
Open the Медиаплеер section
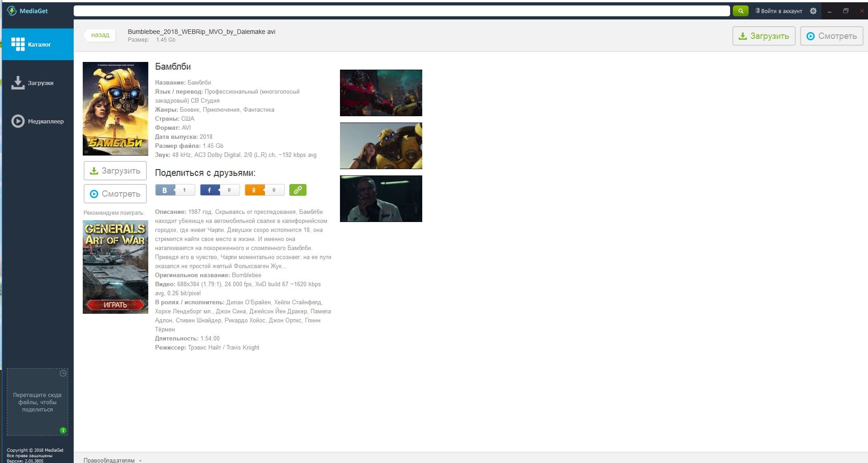point(38,121)
